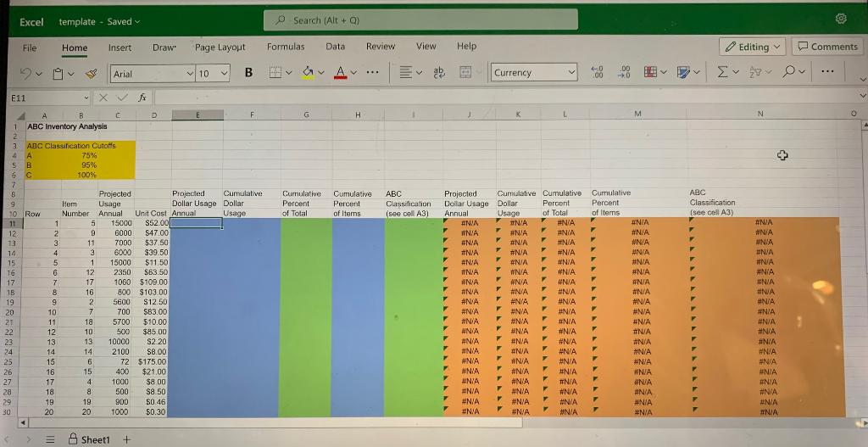Open the File menu
Screen dimensions: 868x447
click(x=30, y=47)
